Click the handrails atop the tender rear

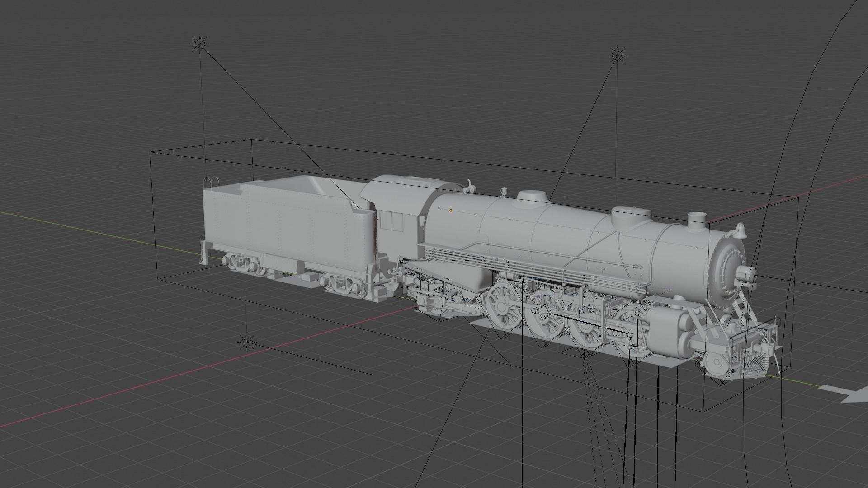212,183
